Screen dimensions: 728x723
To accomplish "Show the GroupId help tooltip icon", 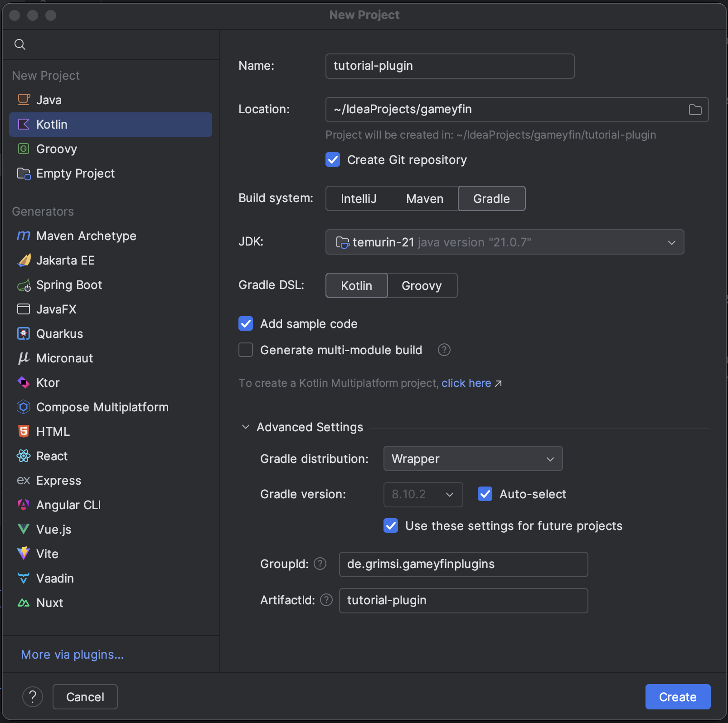I will pyautogui.click(x=320, y=564).
